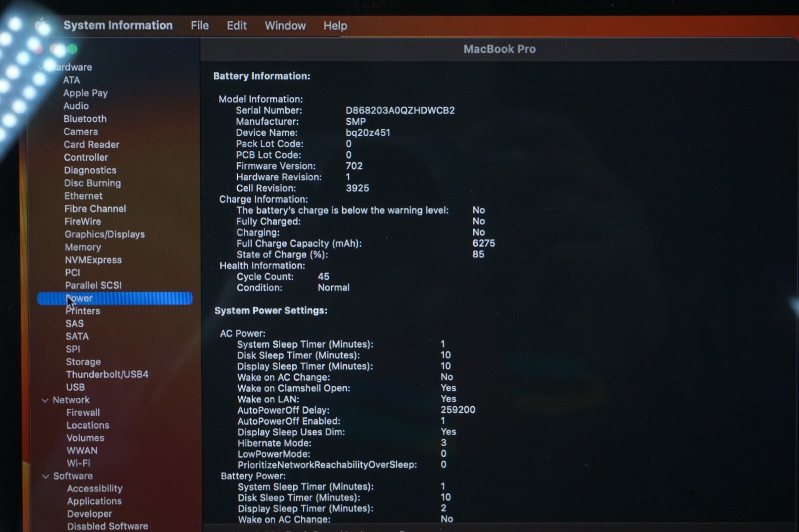Viewport: 799px width, 532px height.
Task: Select Applications under Software
Action: (x=94, y=501)
